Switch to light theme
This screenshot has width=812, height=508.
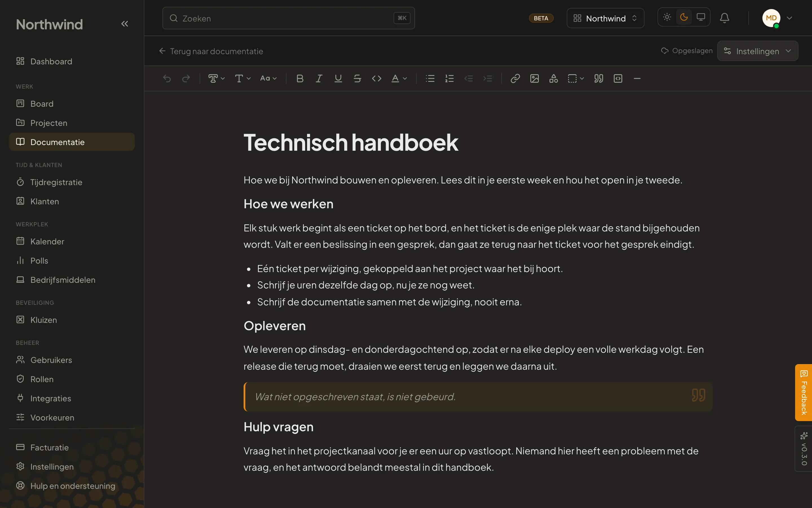point(667,17)
